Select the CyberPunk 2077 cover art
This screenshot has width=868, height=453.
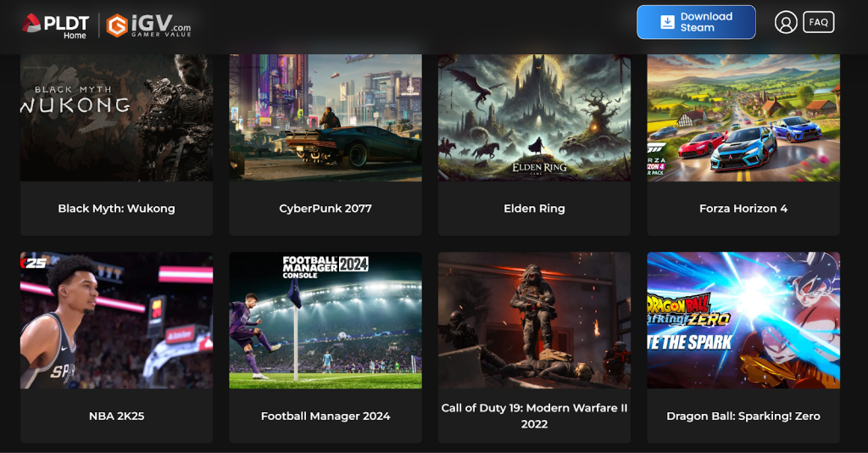[325, 117]
